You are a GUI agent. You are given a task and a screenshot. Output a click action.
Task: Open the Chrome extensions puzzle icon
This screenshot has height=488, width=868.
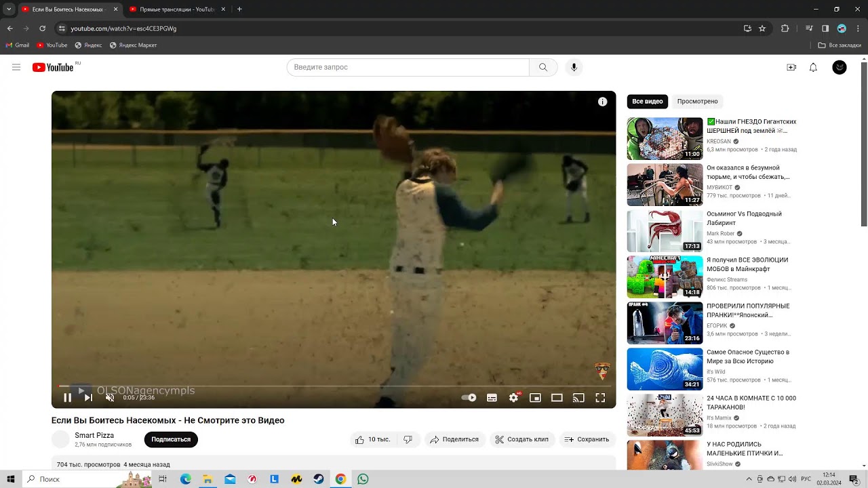point(785,28)
